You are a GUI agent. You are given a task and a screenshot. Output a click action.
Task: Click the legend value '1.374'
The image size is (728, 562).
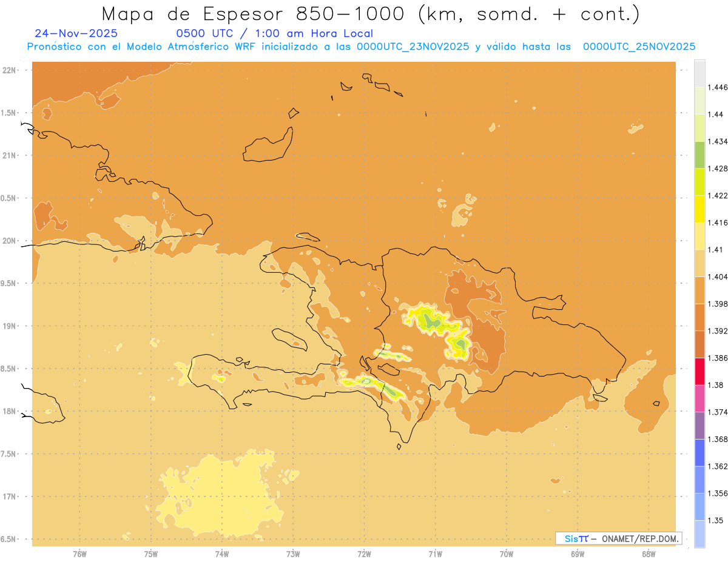coord(718,412)
